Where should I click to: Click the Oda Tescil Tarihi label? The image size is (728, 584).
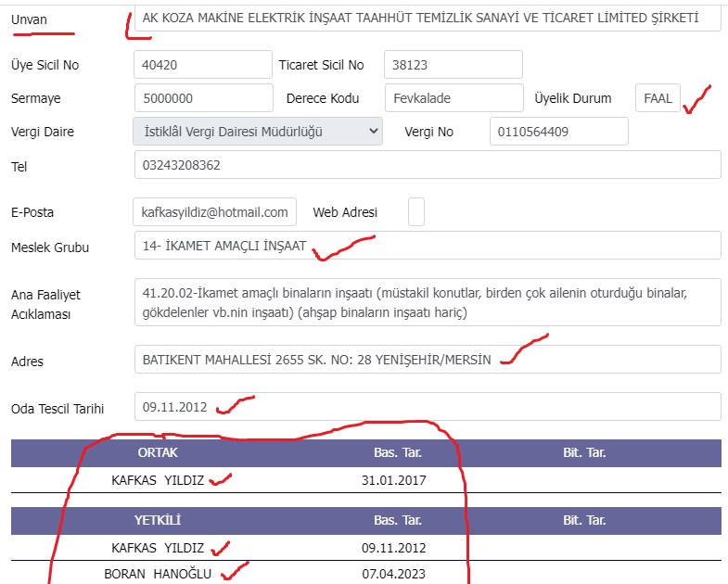coord(57,409)
